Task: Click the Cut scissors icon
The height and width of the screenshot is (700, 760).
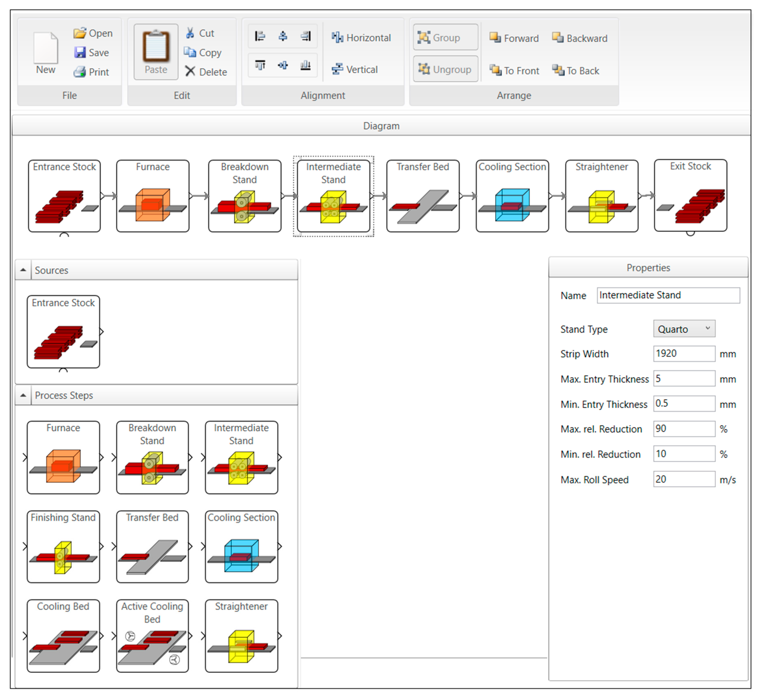Action: pos(190,33)
